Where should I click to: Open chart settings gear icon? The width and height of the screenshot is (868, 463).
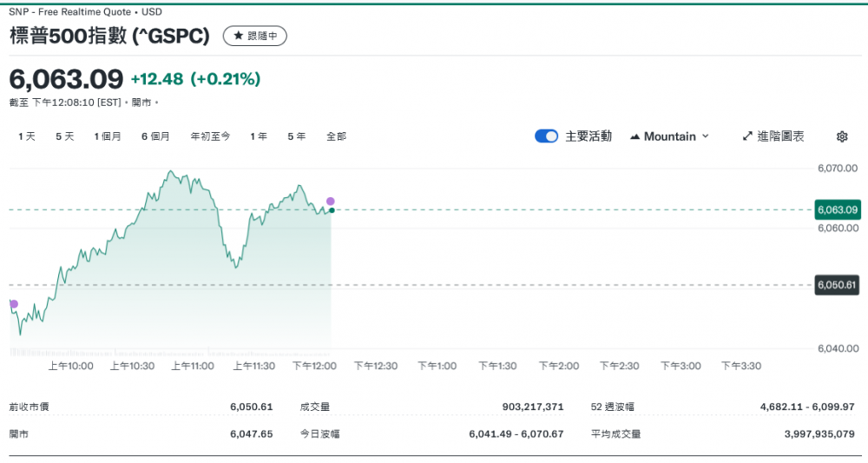[841, 136]
